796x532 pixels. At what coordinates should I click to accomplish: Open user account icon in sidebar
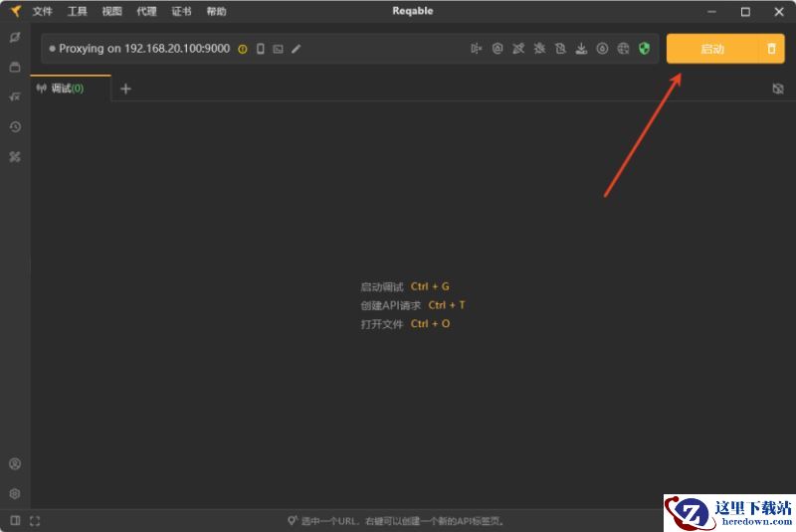(x=15, y=463)
